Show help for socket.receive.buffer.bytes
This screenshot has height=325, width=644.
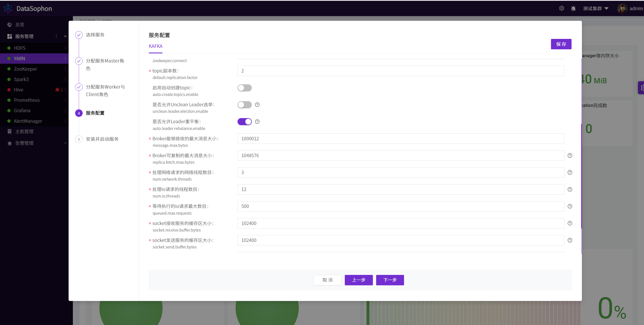point(570,223)
